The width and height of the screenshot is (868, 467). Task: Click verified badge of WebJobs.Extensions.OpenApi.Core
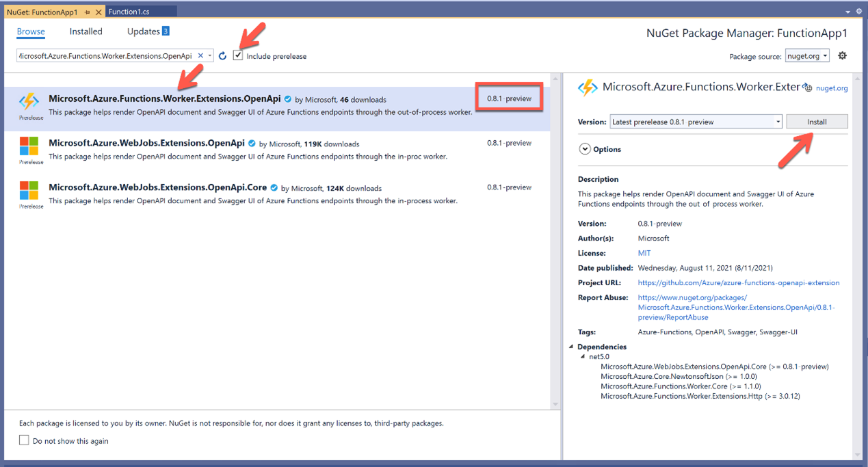(274, 187)
